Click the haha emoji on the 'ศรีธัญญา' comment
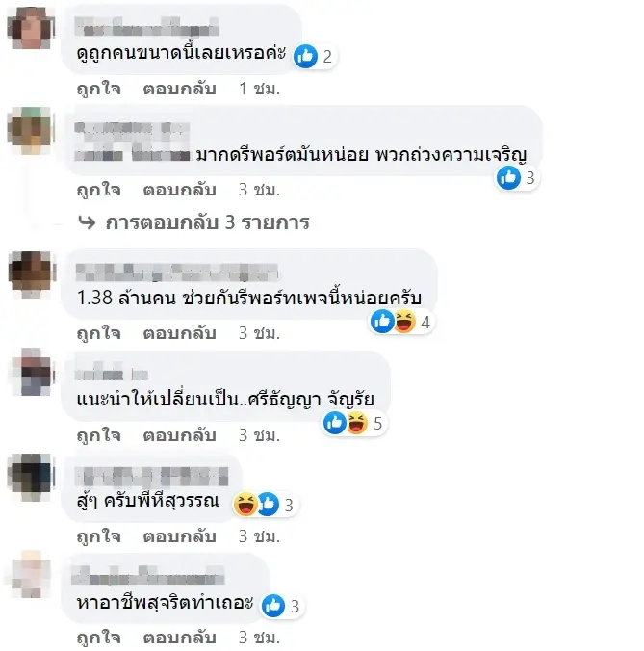This screenshot has height=651, width=644. point(357,423)
